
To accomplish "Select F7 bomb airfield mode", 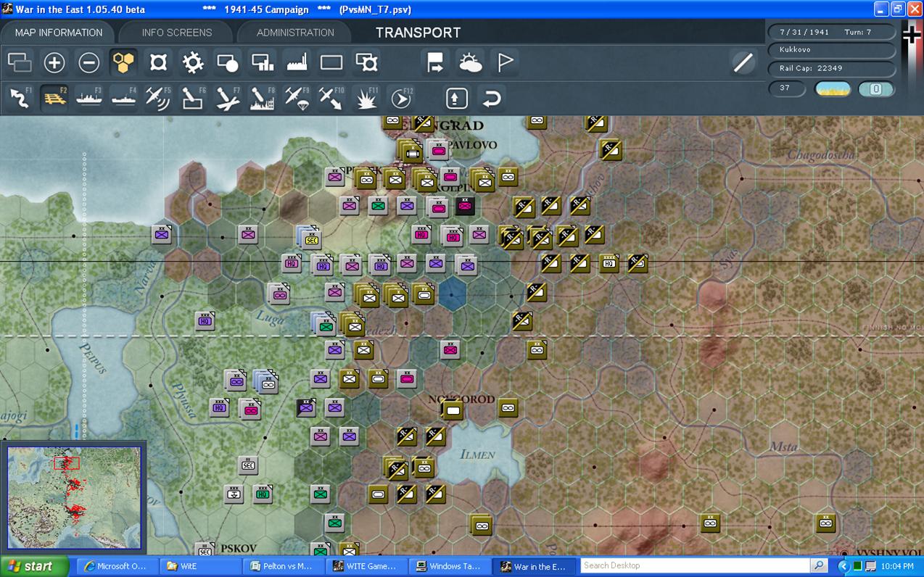I will tap(228, 98).
